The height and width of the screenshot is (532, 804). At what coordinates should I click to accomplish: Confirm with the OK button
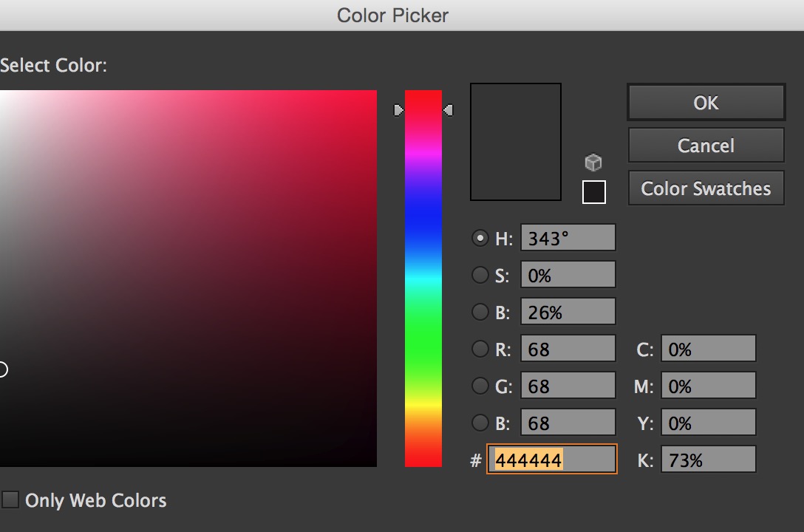coord(706,103)
